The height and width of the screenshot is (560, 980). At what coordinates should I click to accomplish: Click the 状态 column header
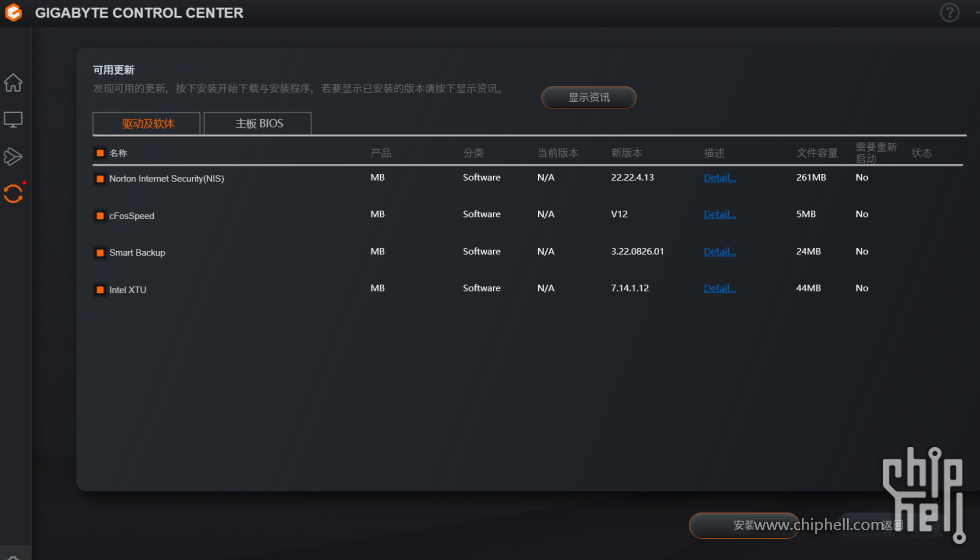point(921,153)
